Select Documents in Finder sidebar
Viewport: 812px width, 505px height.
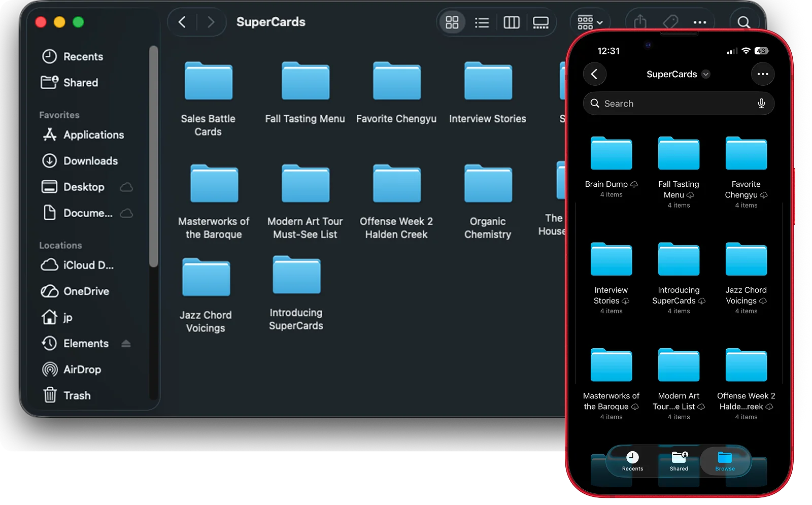click(x=78, y=213)
